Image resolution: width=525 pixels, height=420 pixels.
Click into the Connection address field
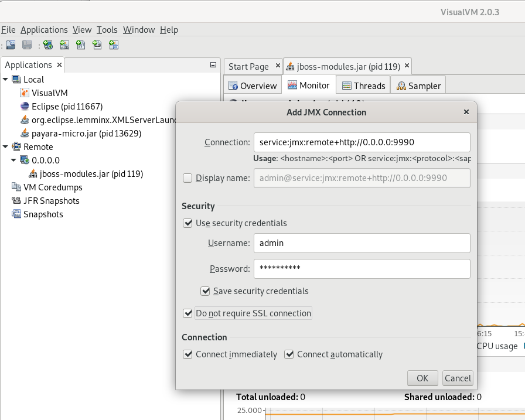362,142
